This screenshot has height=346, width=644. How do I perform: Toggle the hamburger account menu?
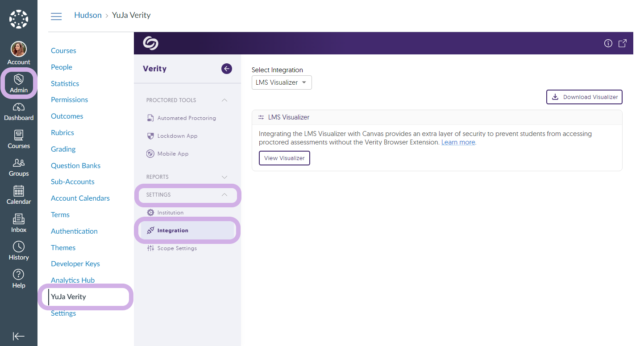(56, 16)
